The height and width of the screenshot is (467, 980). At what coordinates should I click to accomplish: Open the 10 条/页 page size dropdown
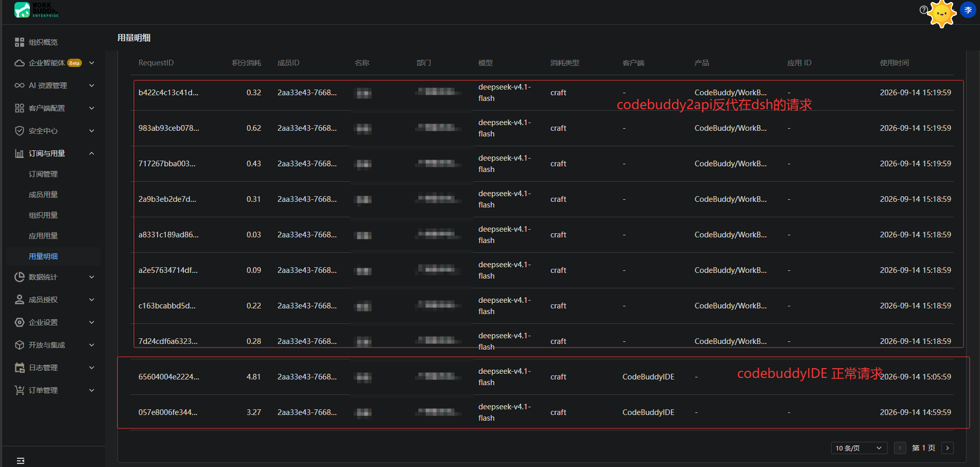pyautogui.click(x=859, y=448)
